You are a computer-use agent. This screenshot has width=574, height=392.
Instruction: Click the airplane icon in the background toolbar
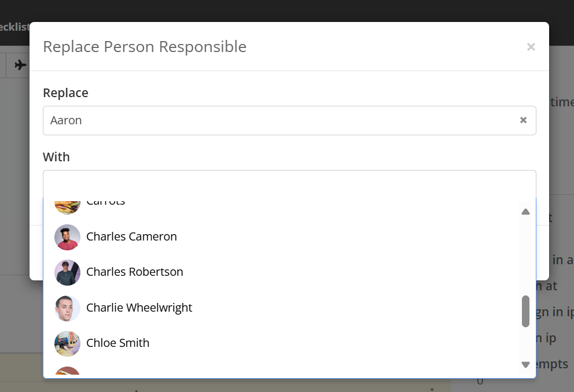pyautogui.click(x=21, y=65)
